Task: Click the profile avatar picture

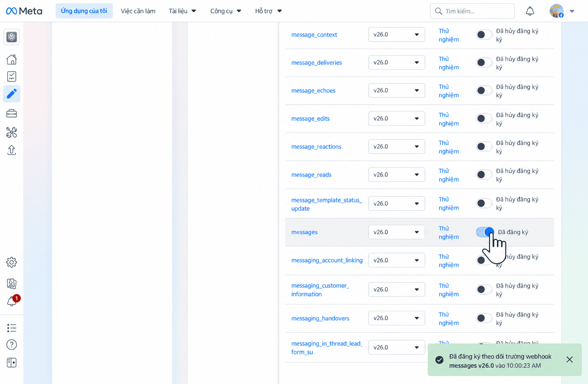Action: pyautogui.click(x=557, y=11)
